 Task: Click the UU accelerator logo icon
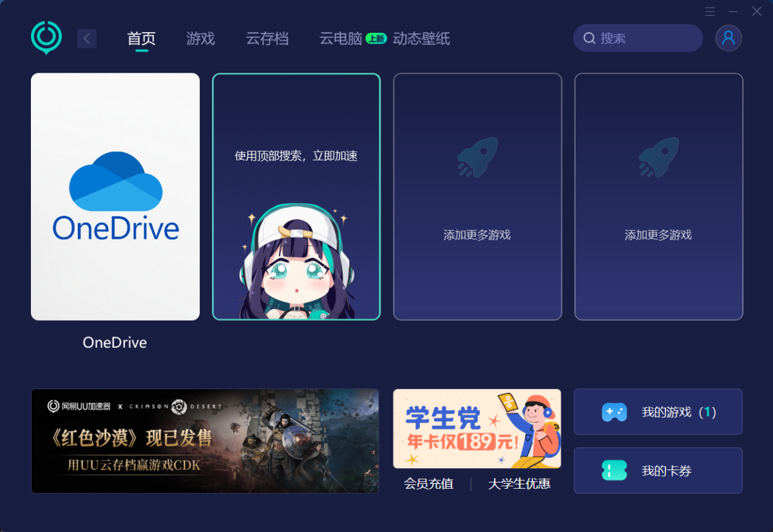coord(46,37)
